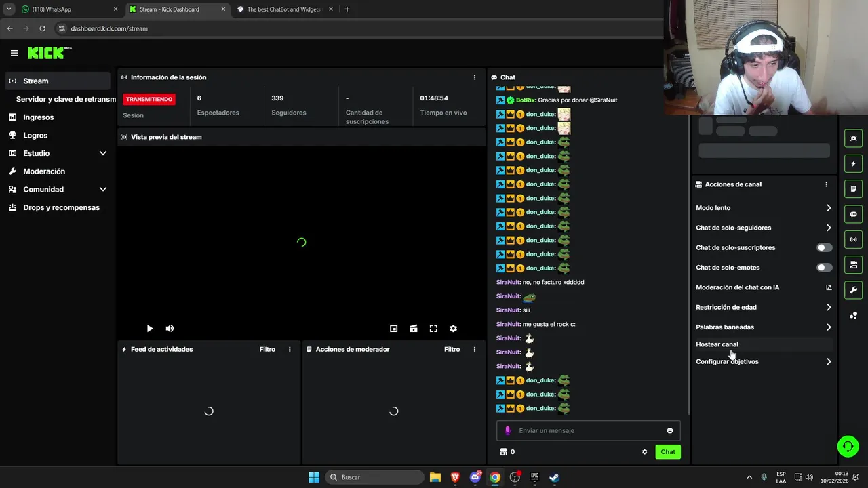The image size is (868, 488).
Task: Switch to the ChatBot and Widgets tab
Action: click(x=283, y=9)
